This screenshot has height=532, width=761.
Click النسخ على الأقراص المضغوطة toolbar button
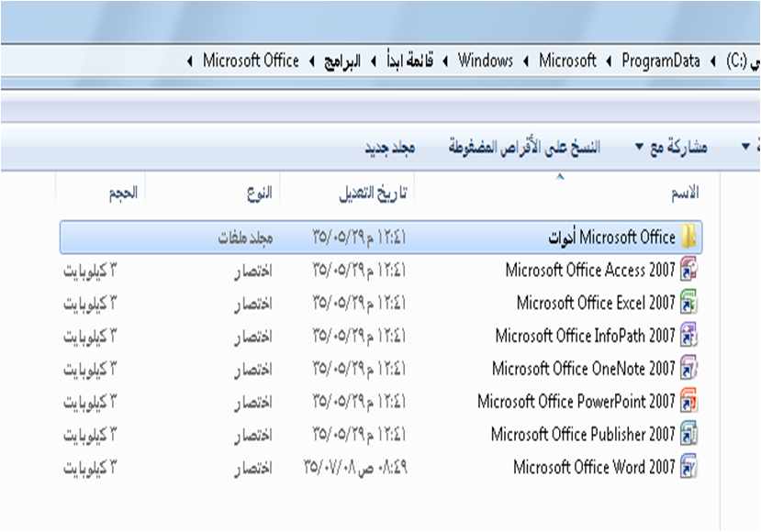pyautogui.click(x=524, y=147)
